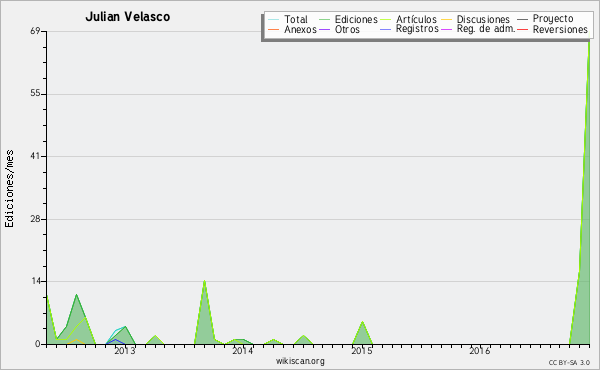Click the 28 y-axis value
Viewport: 600px width, 370px height.
pyautogui.click(x=35, y=219)
